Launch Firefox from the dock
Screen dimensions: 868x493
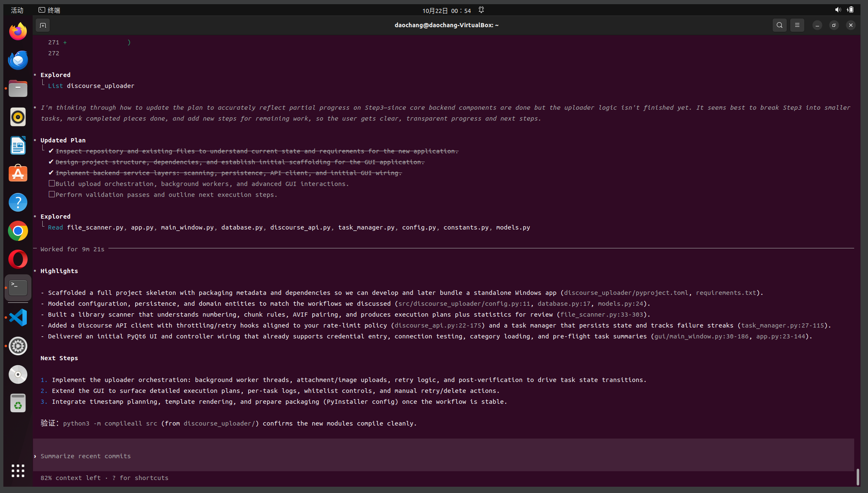[18, 31]
